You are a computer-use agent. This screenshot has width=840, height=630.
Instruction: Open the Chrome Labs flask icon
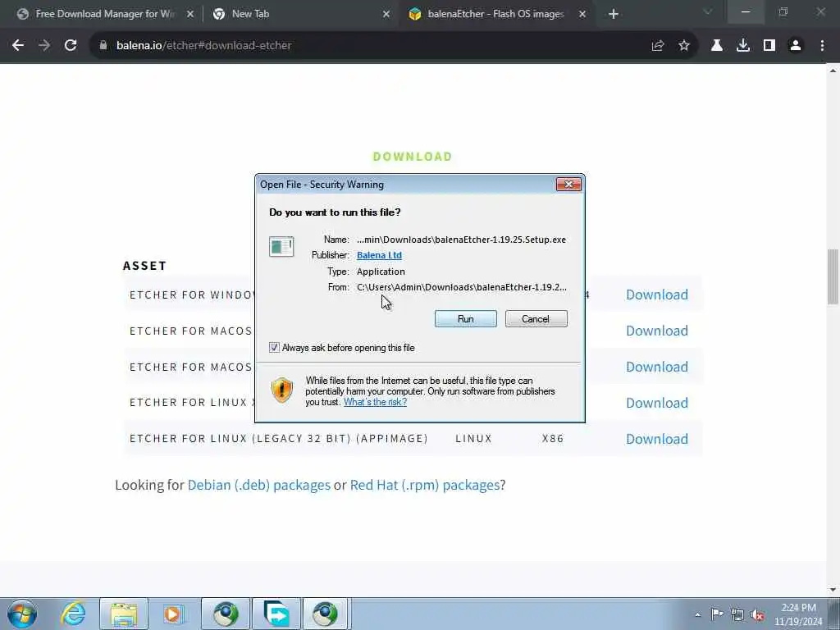(717, 46)
